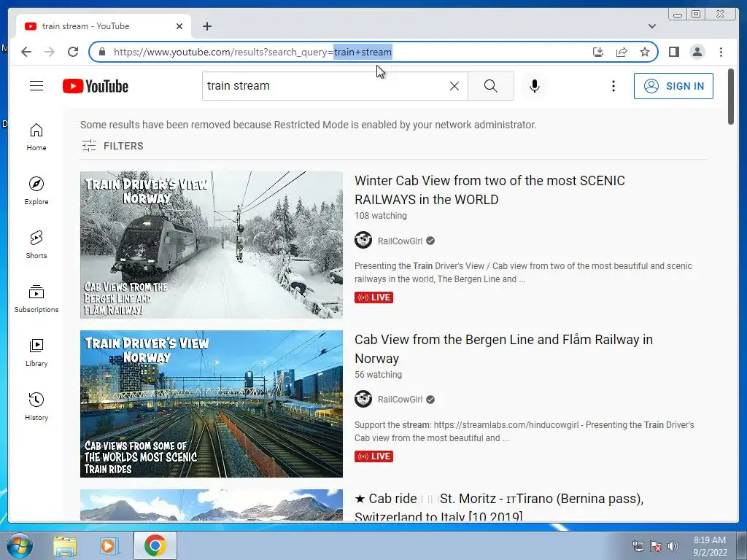
Task: Open the night railyard Norway thumbnail
Action: (212, 404)
